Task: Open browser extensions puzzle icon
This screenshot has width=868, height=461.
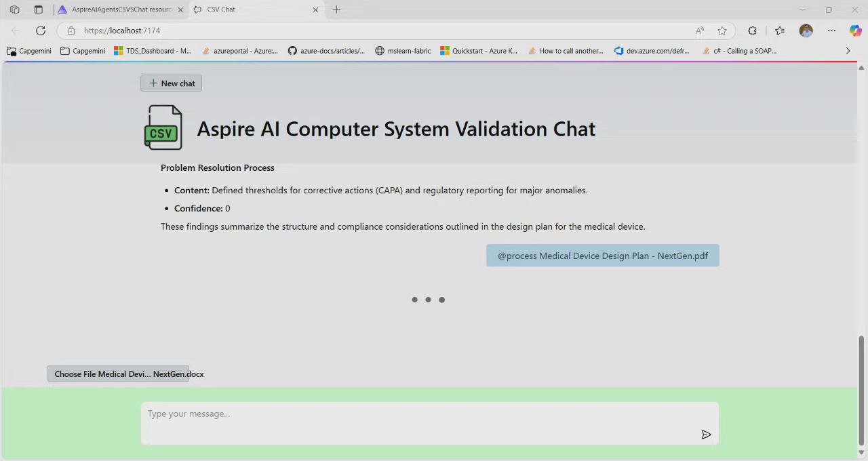Action: point(752,31)
